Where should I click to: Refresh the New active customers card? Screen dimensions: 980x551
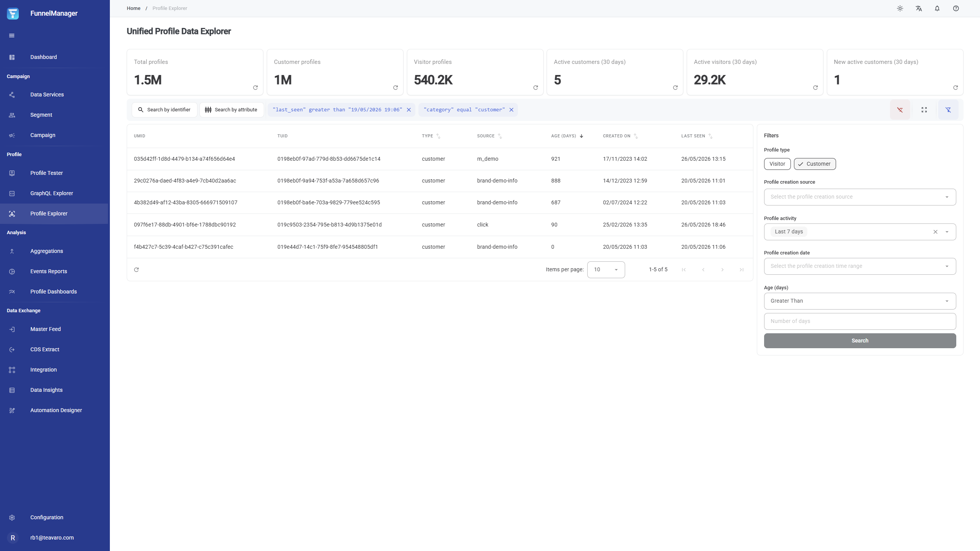click(955, 88)
